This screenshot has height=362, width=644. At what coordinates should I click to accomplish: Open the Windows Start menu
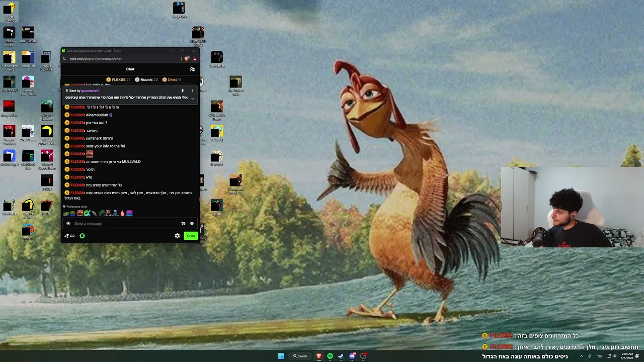click(x=281, y=356)
